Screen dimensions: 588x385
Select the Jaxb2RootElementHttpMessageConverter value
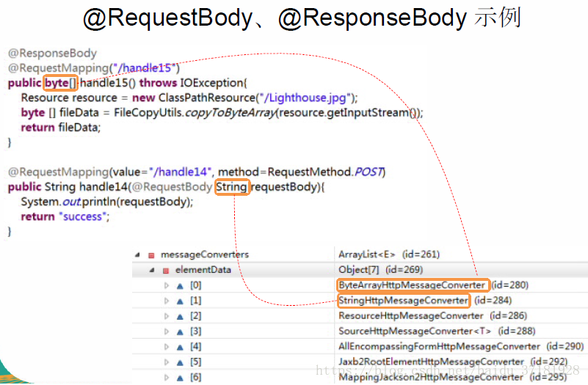(431, 362)
